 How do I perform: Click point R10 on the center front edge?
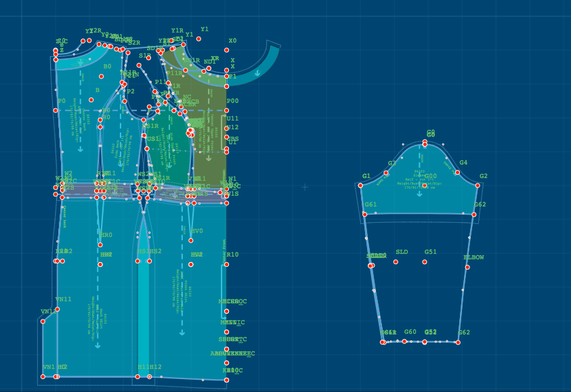coord(226,264)
